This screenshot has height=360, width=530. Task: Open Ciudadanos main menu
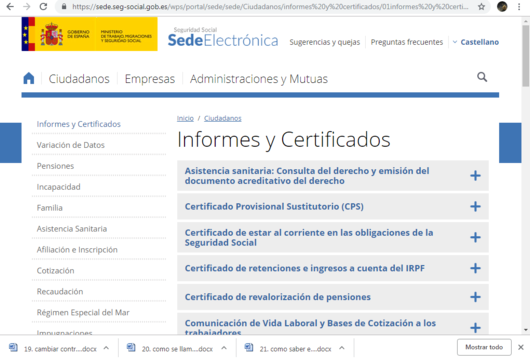coord(79,79)
